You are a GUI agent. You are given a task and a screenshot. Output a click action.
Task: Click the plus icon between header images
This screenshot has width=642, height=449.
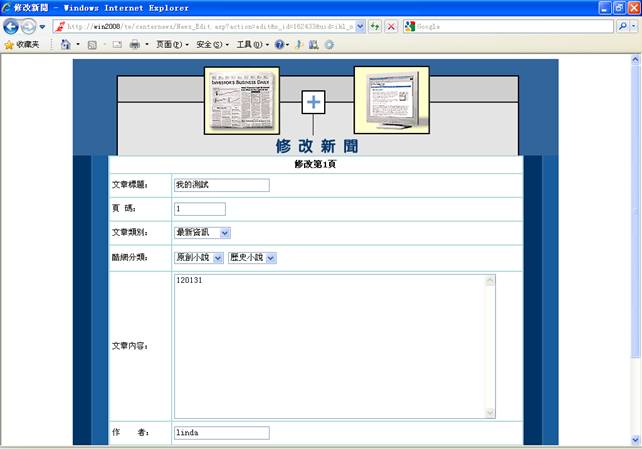click(314, 102)
